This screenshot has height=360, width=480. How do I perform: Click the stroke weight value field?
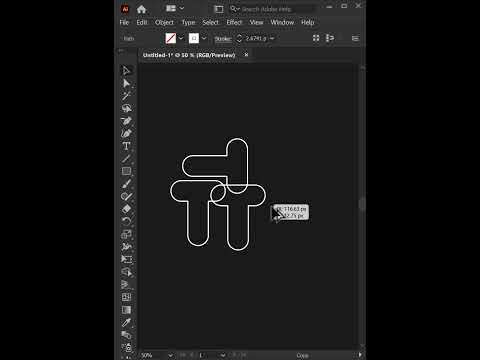[x=256, y=38]
